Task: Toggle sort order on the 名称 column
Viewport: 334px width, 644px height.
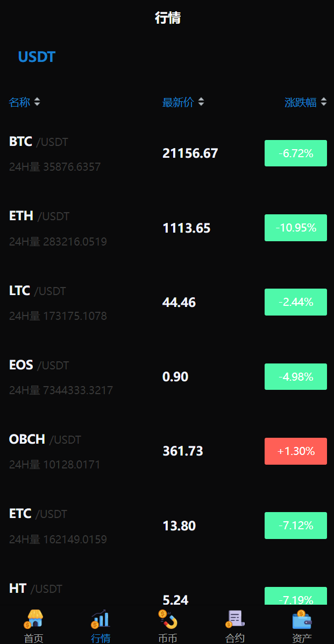Action: 25,102
